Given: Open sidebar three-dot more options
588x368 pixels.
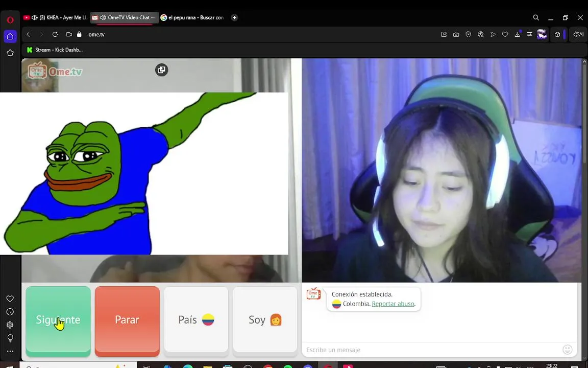Looking at the screenshot, I should pos(10,352).
